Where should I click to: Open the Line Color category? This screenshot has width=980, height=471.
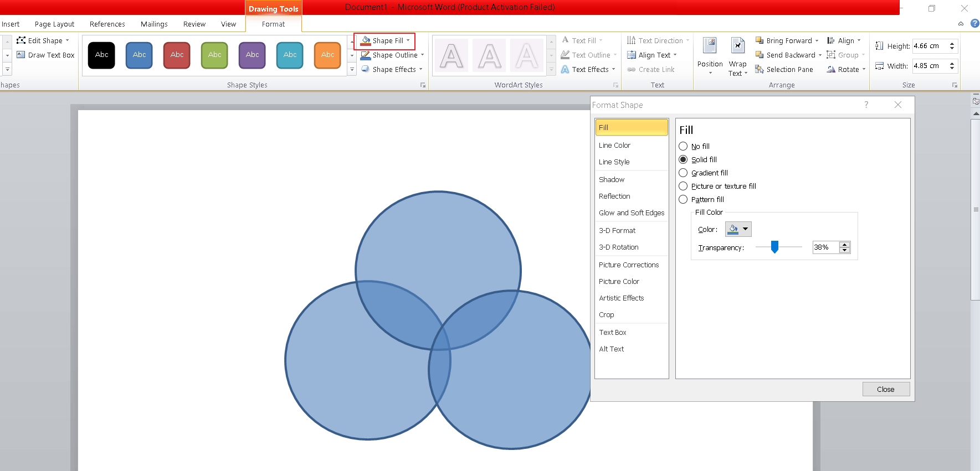pos(614,146)
